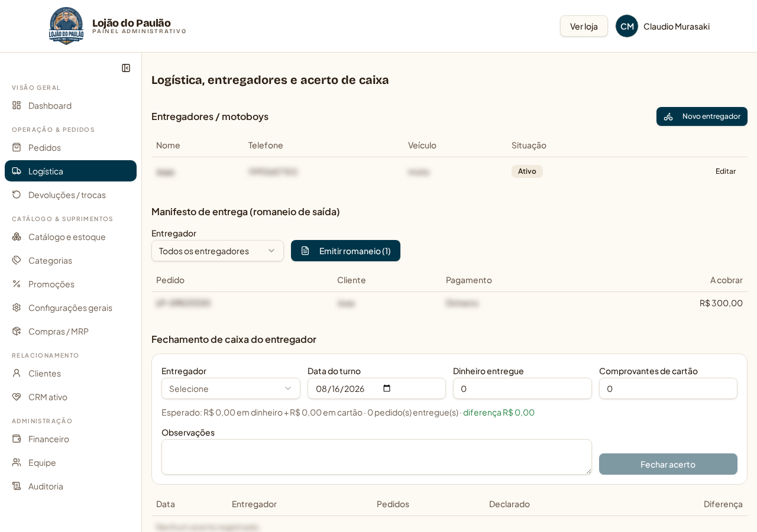
Task: Select the Logística menu item
Action: click(70, 171)
